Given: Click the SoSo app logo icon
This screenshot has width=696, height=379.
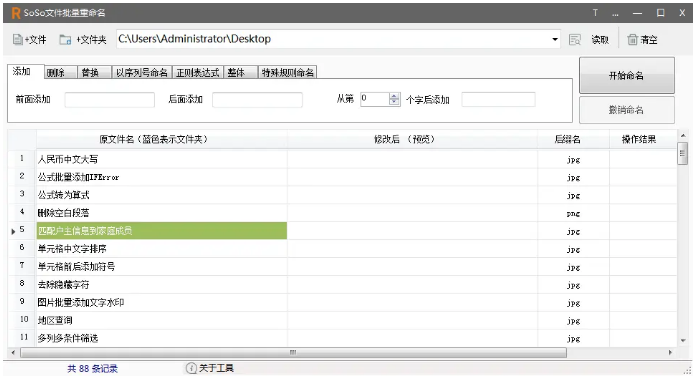Looking at the screenshot, I should (16, 13).
